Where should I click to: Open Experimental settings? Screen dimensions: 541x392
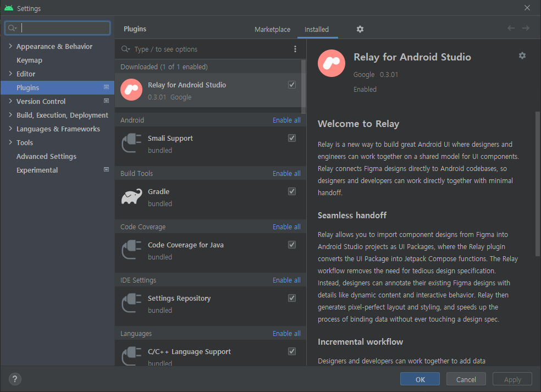[x=37, y=170]
